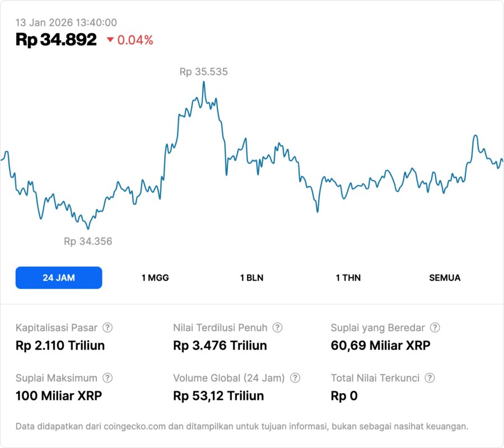
Task: Click the Rp 2.110 Triliun market cap value
Action: click(x=60, y=346)
